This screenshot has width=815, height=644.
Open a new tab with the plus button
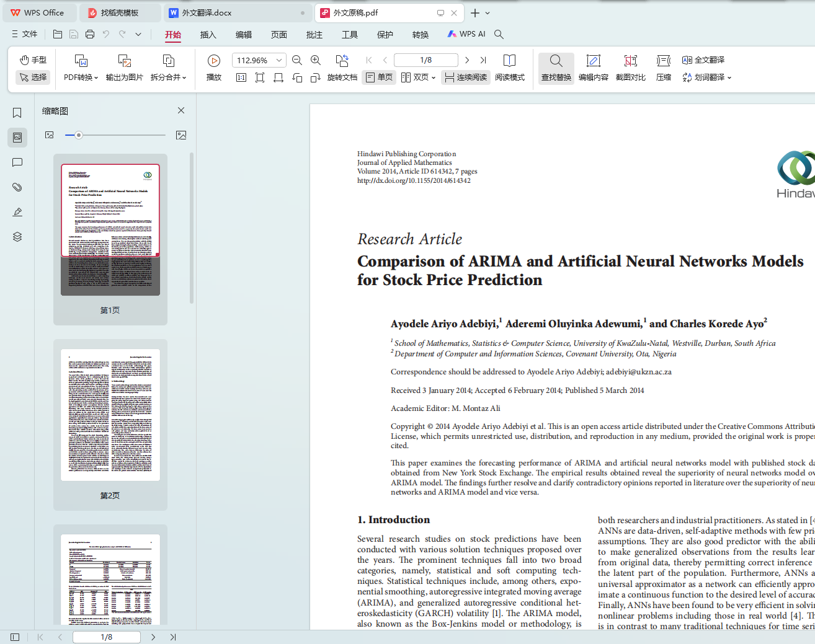click(x=475, y=13)
